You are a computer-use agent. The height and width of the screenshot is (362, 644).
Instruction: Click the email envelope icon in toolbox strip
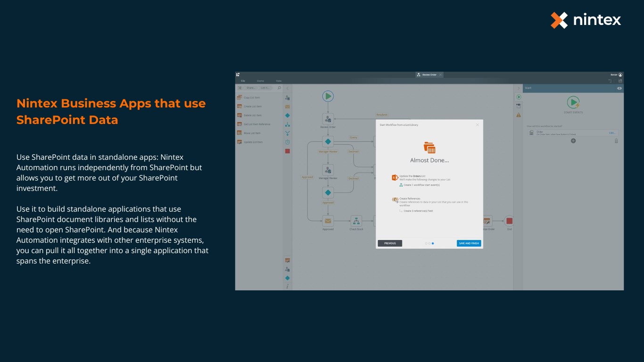click(x=288, y=107)
